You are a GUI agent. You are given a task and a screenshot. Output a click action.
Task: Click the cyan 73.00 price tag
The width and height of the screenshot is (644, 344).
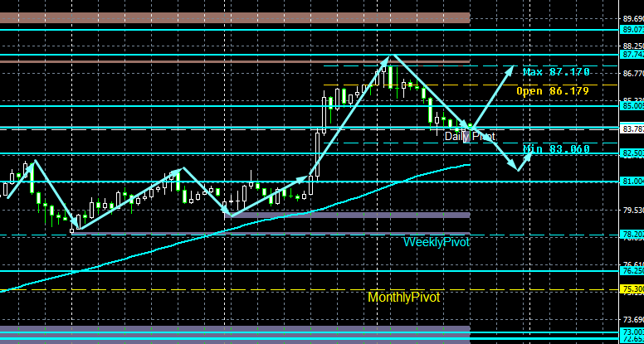(632, 332)
